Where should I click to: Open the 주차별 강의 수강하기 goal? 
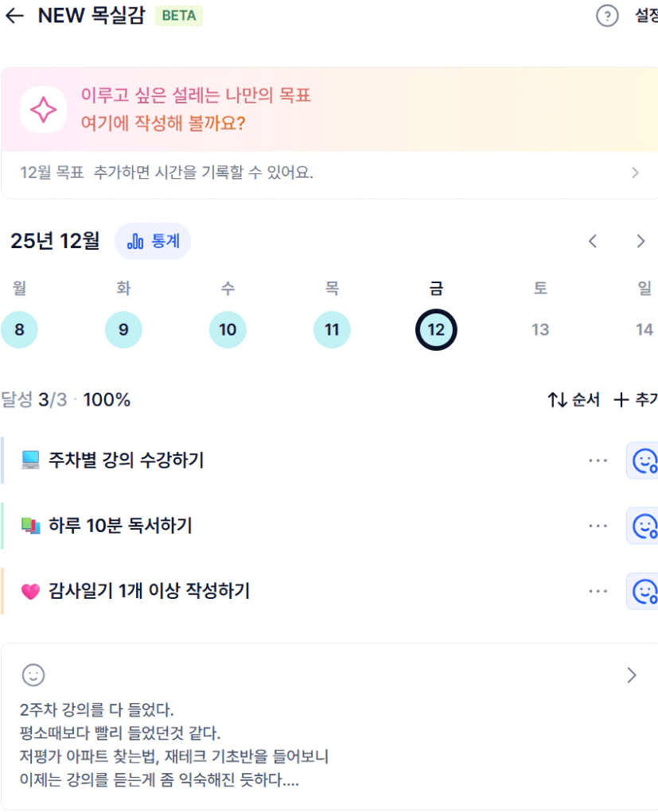pyautogui.click(x=126, y=460)
